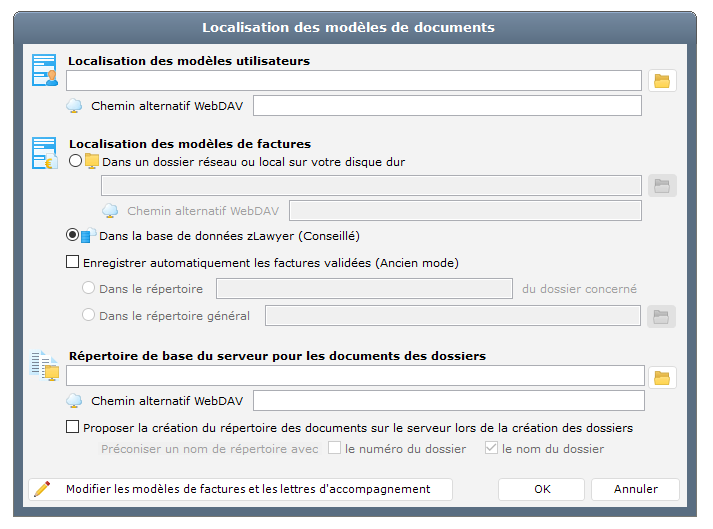The image size is (713, 529).
Task: Browse folder for server base directory
Action: [662, 377]
